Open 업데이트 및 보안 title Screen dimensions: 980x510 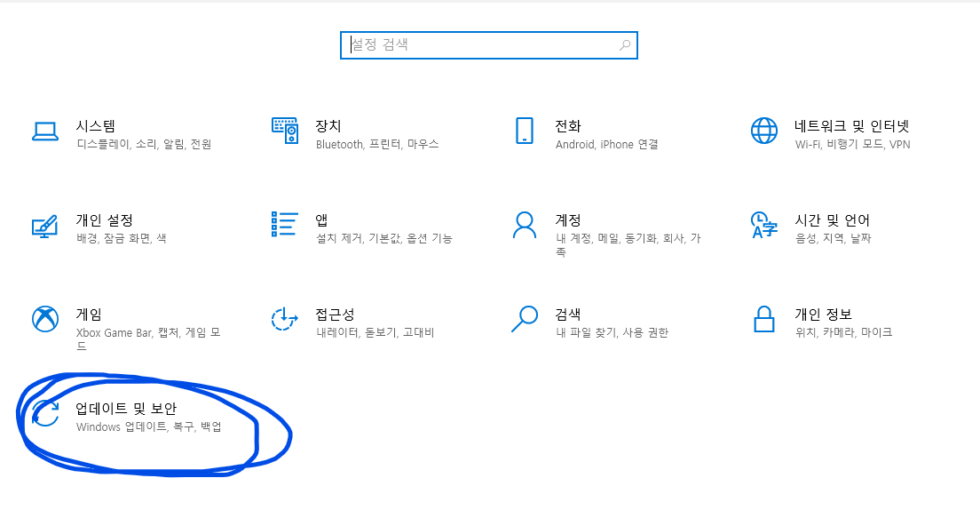(x=126, y=409)
